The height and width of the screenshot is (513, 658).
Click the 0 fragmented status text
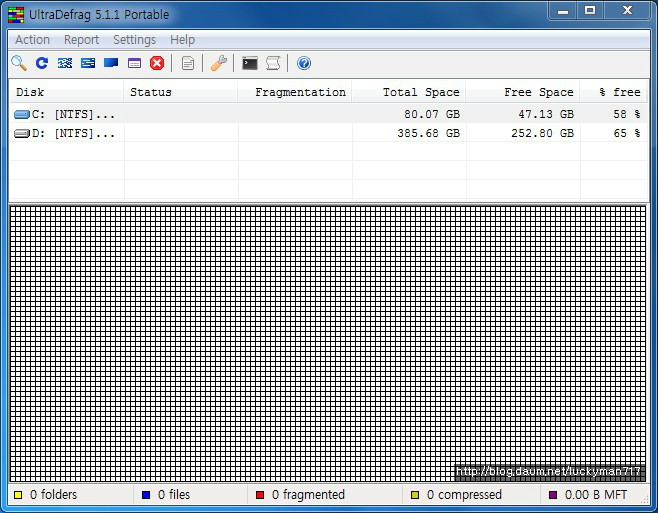click(x=308, y=495)
